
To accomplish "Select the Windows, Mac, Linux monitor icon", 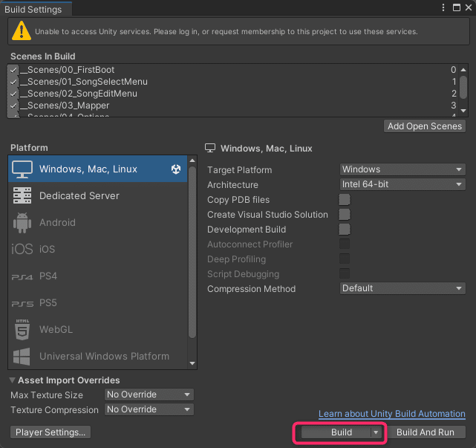I will click(x=22, y=169).
